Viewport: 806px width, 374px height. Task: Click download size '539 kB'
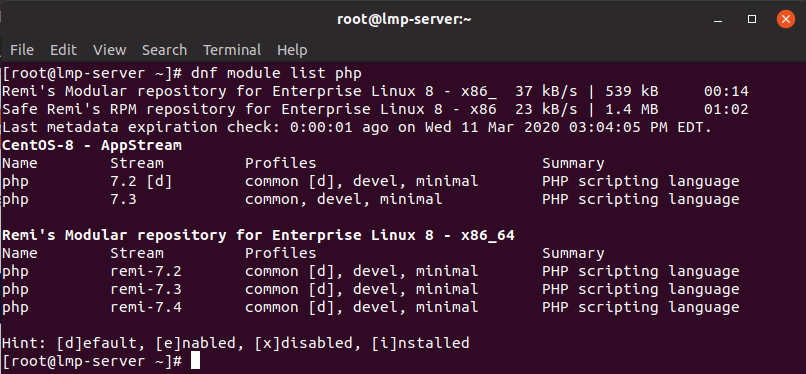click(x=631, y=91)
